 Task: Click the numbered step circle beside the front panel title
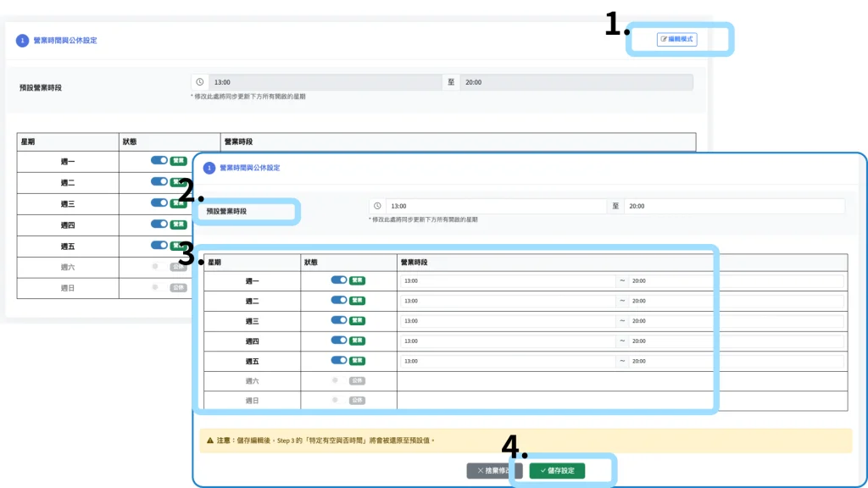pos(209,168)
